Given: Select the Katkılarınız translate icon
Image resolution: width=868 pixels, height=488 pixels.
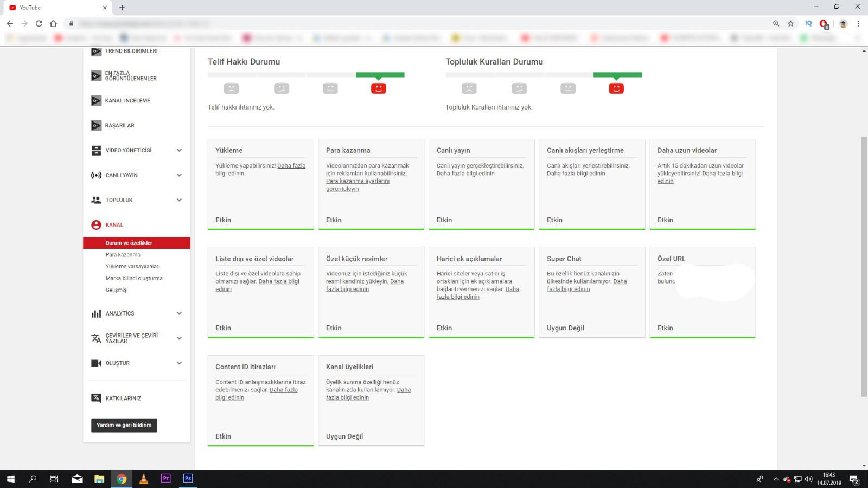Looking at the screenshot, I should 96,398.
